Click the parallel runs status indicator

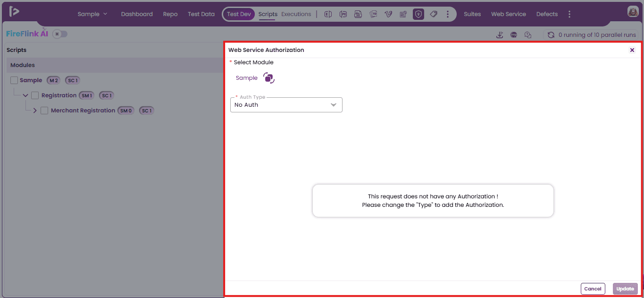591,35
